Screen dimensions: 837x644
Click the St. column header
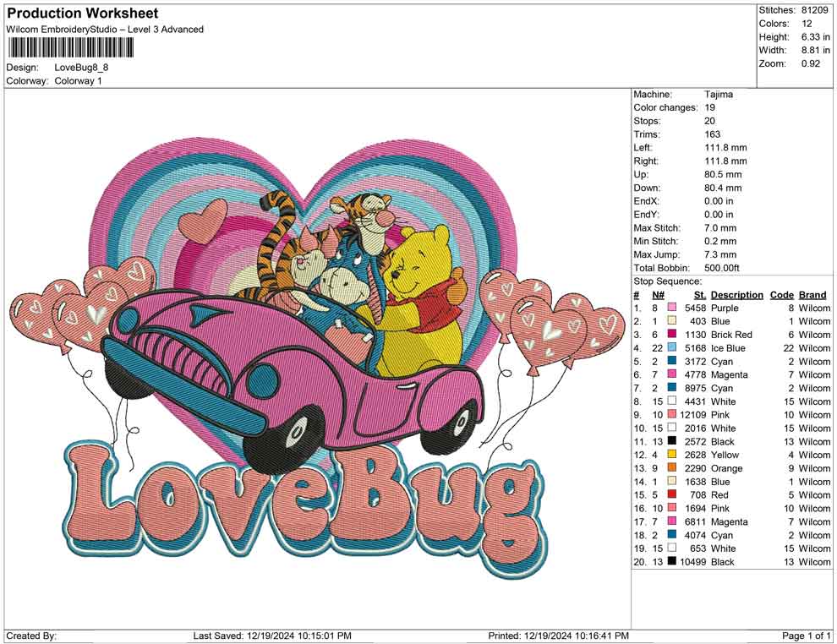pos(700,294)
